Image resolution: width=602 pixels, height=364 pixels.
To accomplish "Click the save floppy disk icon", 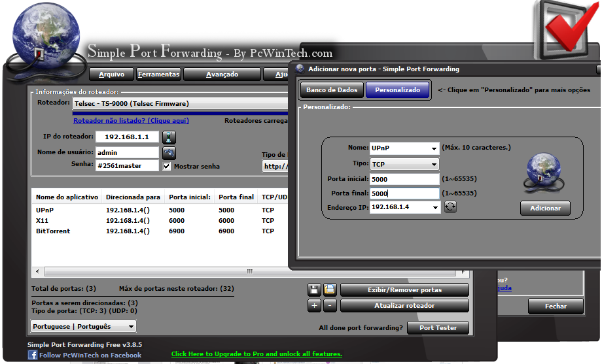I will [x=314, y=290].
